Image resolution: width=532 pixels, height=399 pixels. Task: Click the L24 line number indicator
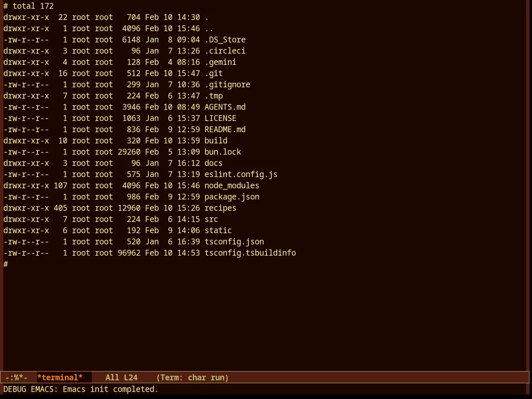coord(131,377)
